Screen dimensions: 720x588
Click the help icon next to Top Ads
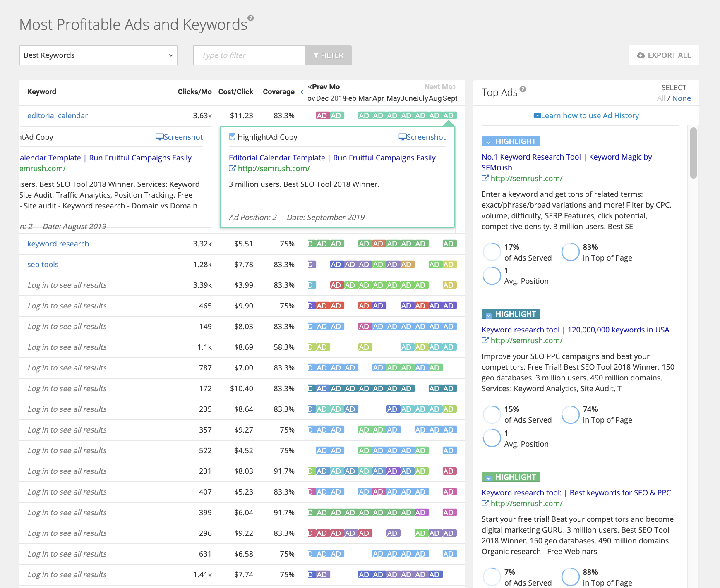point(523,89)
